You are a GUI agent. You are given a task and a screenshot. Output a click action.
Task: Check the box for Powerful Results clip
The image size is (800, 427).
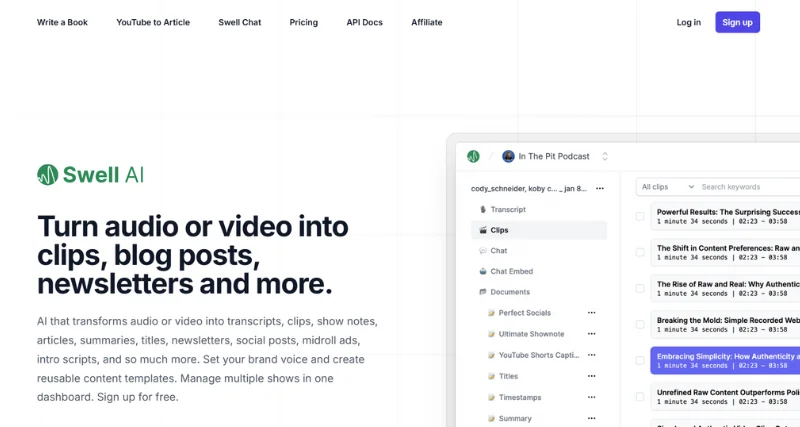[640, 216]
